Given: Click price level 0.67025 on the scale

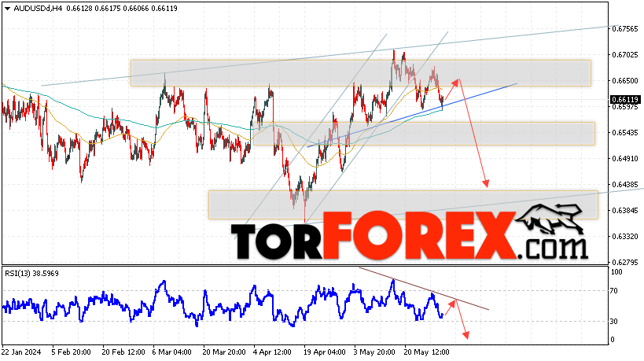Looking at the screenshot, I should tap(624, 54).
